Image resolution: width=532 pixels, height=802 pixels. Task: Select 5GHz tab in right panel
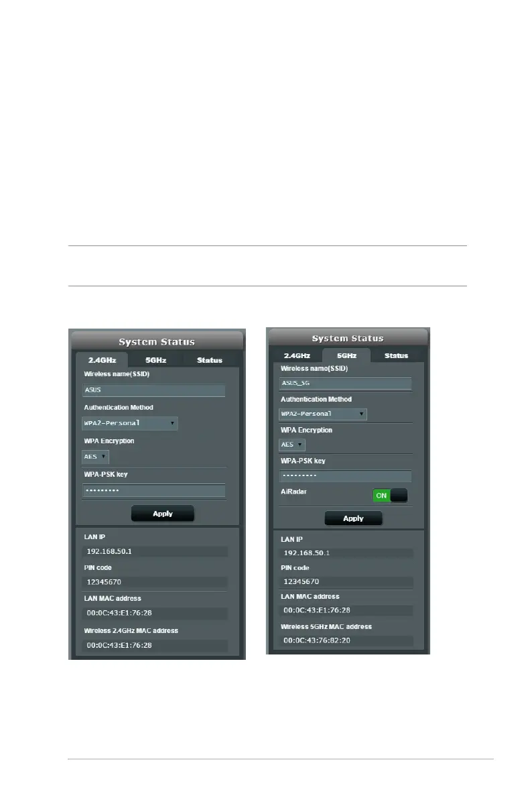346,355
